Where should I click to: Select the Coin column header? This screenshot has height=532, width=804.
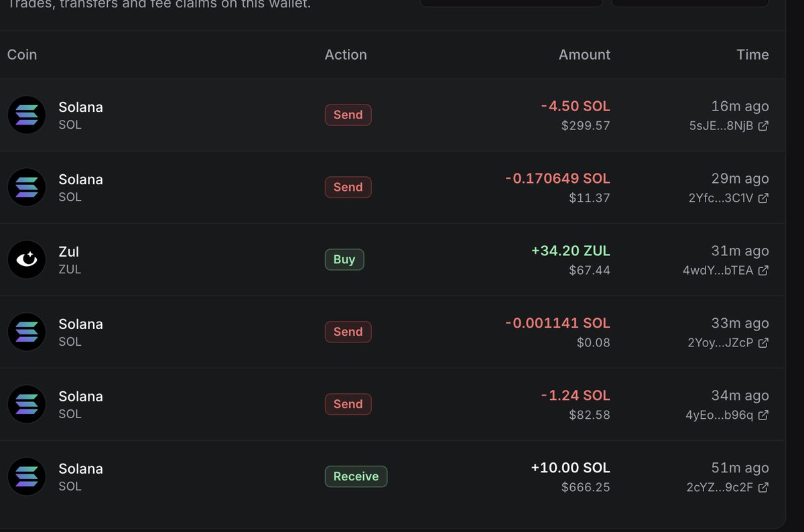[22, 55]
